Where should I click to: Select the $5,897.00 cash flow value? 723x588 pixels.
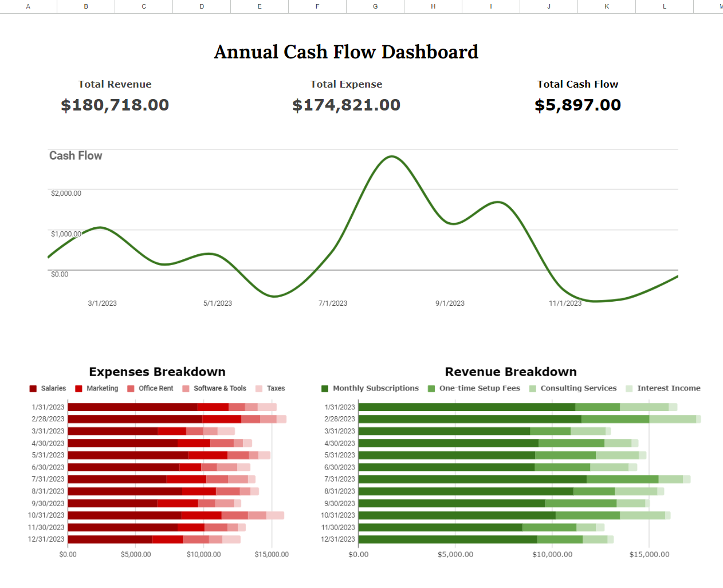click(x=577, y=105)
